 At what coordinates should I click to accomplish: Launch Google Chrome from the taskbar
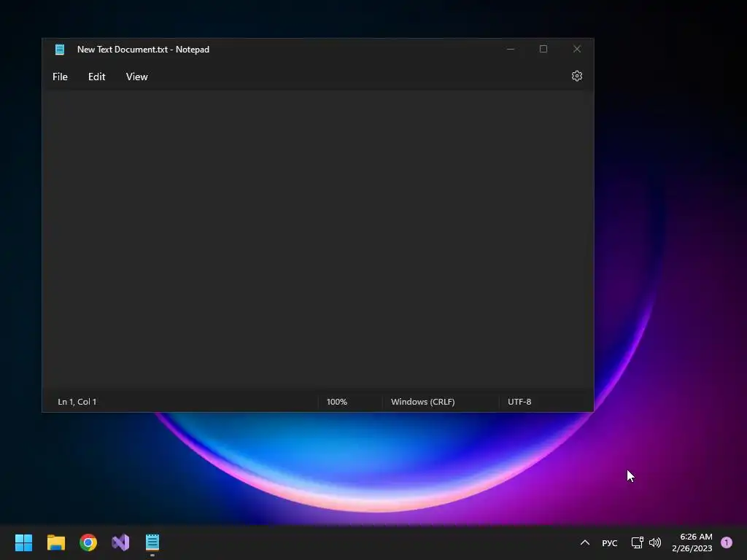click(x=88, y=542)
